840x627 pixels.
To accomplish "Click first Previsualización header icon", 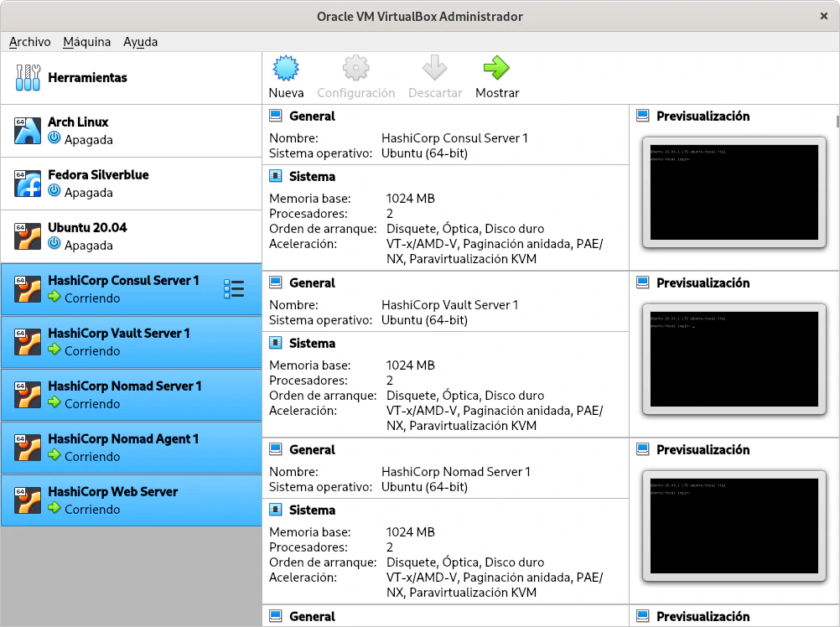I will coord(643,117).
